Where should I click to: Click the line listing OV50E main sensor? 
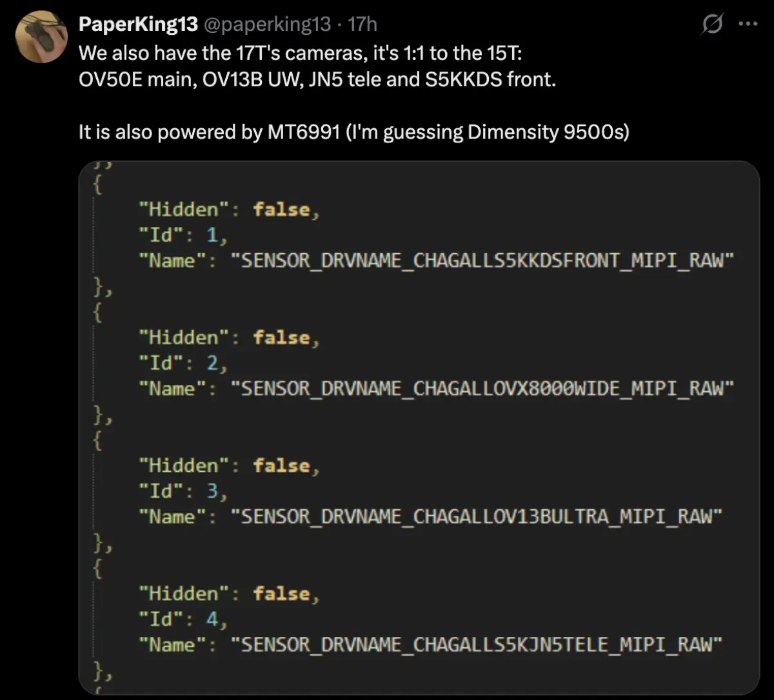(317, 81)
